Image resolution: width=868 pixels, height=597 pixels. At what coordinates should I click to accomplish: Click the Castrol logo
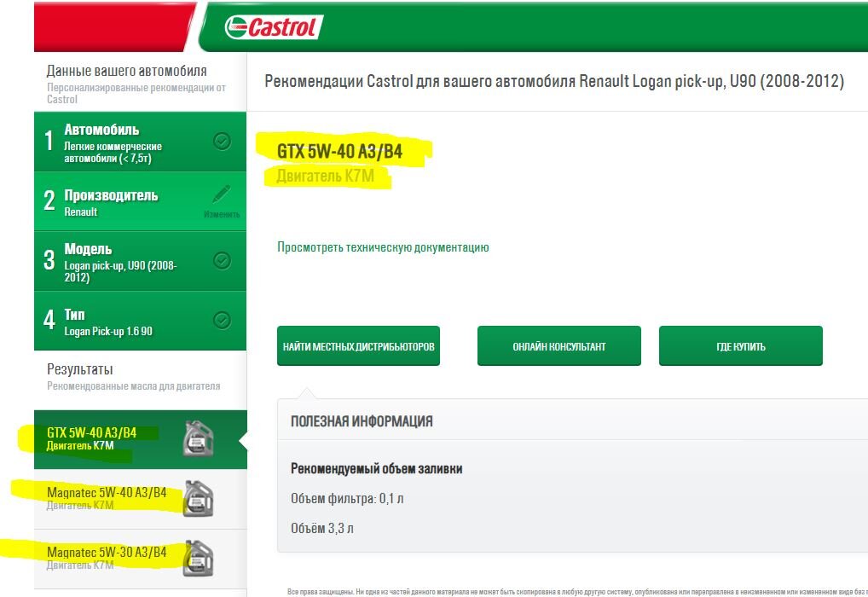pyautogui.click(x=274, y=27)
